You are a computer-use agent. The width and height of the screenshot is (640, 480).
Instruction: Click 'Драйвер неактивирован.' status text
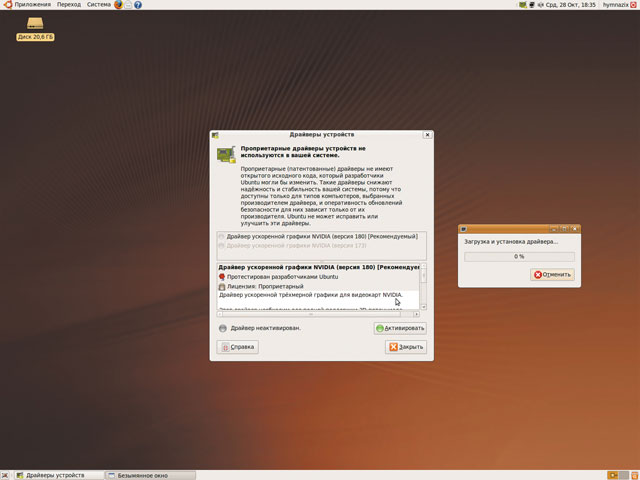266,328
